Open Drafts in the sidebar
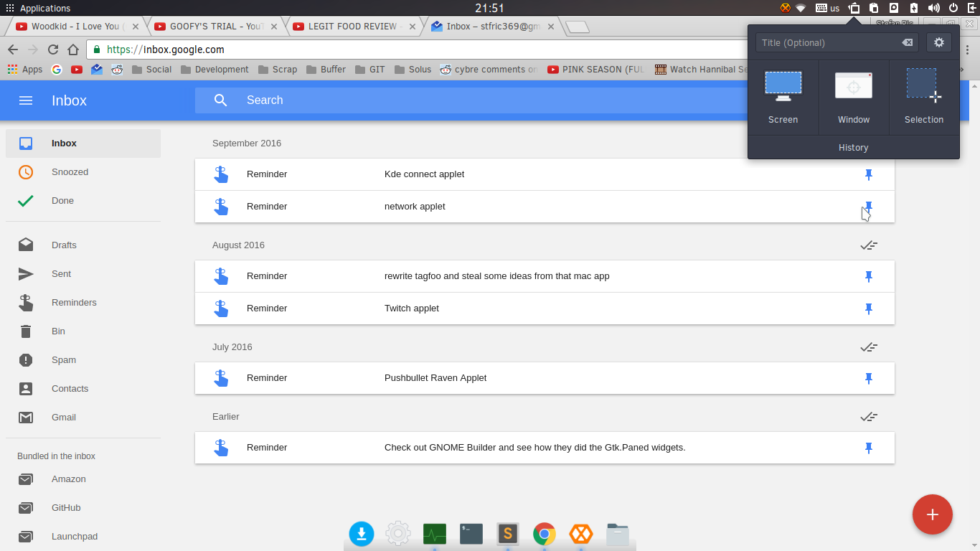980x551 pixels. click(83, 245)
